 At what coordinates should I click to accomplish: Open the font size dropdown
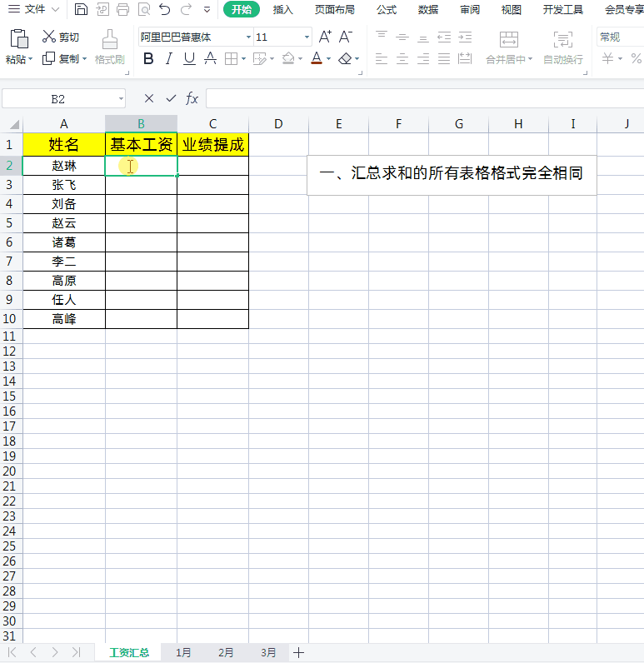(307, 37)
